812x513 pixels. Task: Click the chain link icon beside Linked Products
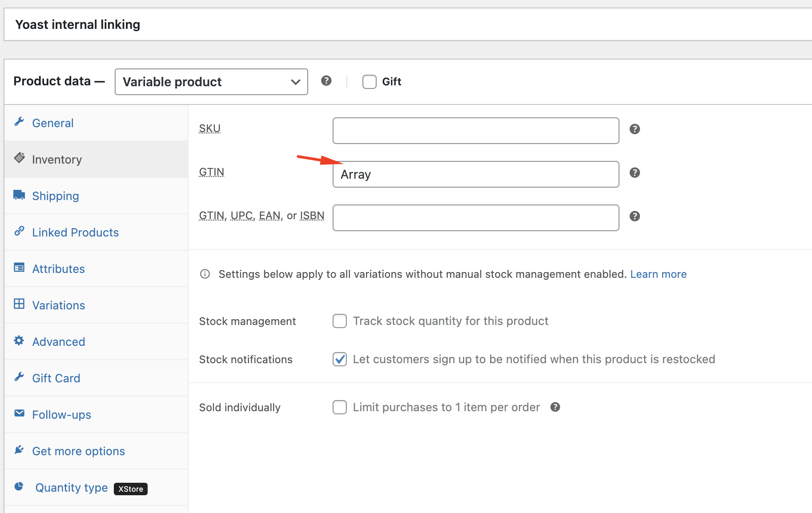click(19, 231)
